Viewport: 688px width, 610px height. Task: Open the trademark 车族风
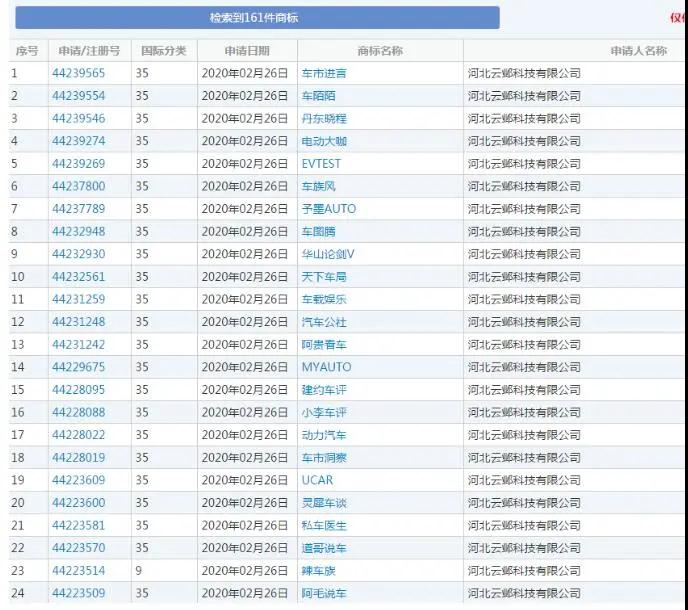(x=319, y=186)
